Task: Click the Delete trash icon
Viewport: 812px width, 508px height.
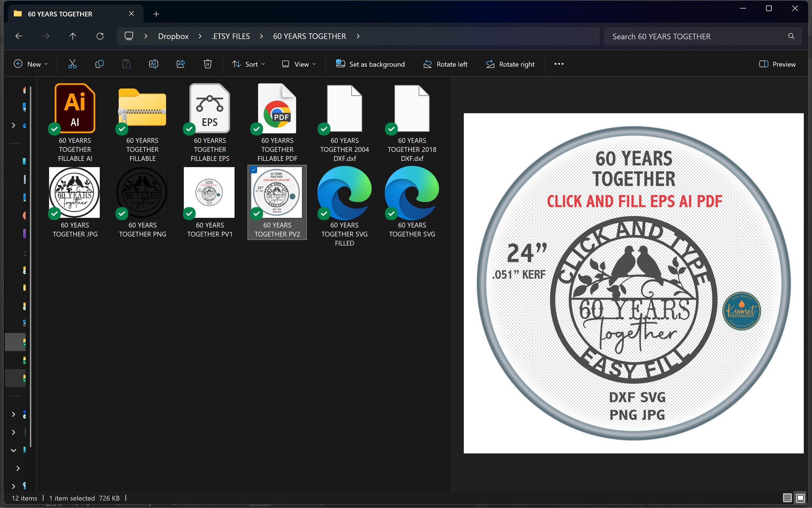Action: (x=208, y=64)
